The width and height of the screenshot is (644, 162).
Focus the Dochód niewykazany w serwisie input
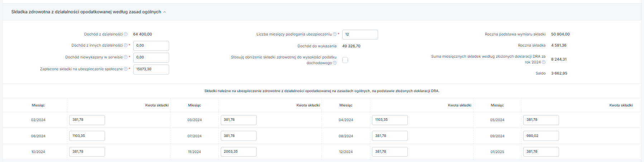click(151, 57)
